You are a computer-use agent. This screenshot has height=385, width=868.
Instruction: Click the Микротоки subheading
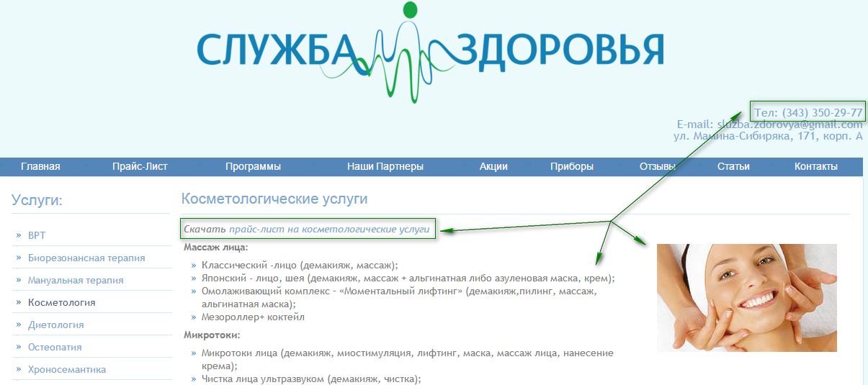pyautogui.click(x=212, y=335)
